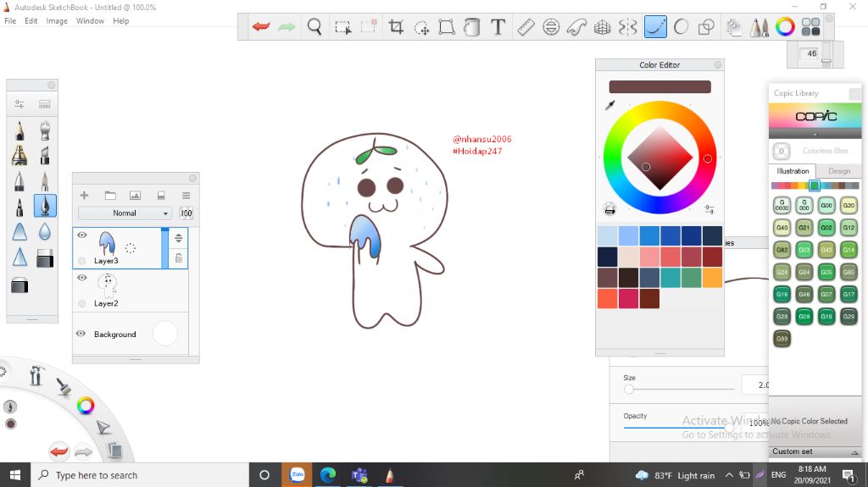Click the Colorless Blender button
Viewport: 868px width, 487px height.
point(781,151)
